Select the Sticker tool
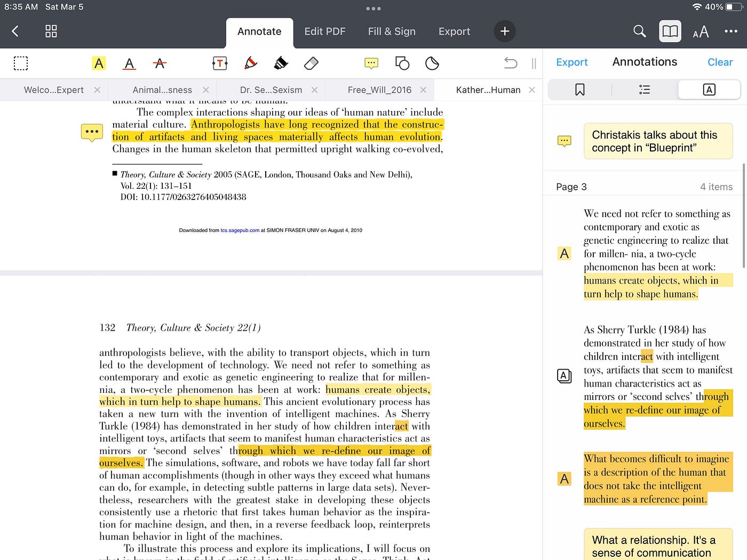747x560 pixels. (432, 63)
